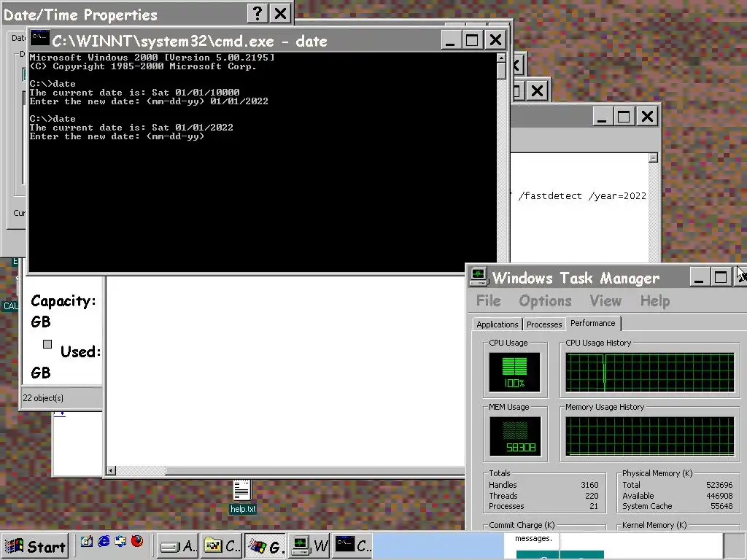Click the '/year=2022' text in the editor
The width and height of the screenshot is (747, 560).
tap(617, 195)
